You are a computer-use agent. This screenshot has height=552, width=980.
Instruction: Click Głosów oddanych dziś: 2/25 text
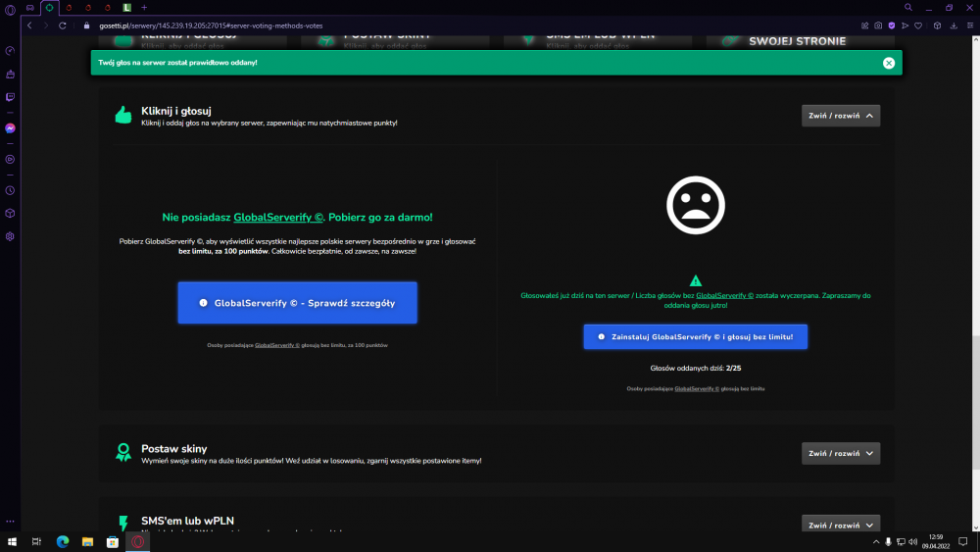[696, 369]
